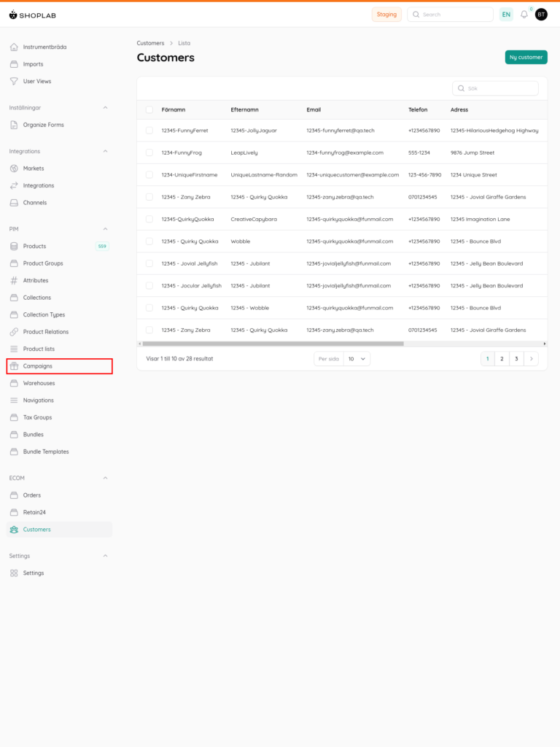Open Orders in the sidebar menu
The height and width of the screenshot is (747, 560).
click(32, 495)
